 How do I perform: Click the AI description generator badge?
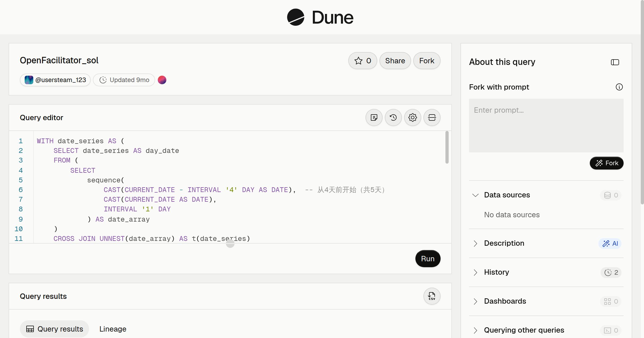(x=610, y=244)
